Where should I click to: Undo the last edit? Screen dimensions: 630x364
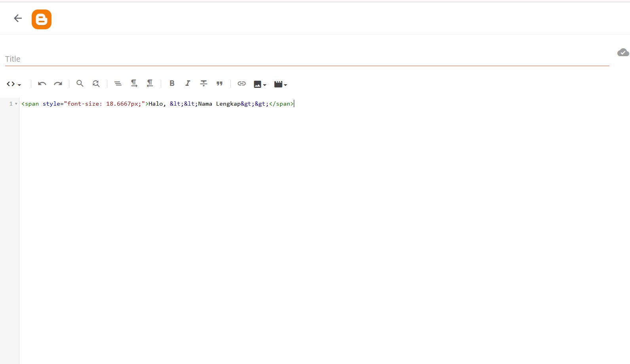click(42, 83)
